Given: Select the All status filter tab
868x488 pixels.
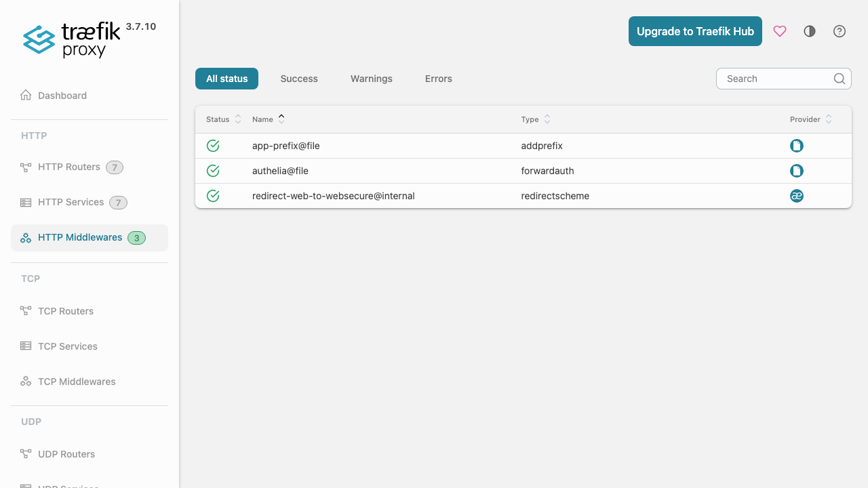Looking at the screenshot, I should [227, 79].
